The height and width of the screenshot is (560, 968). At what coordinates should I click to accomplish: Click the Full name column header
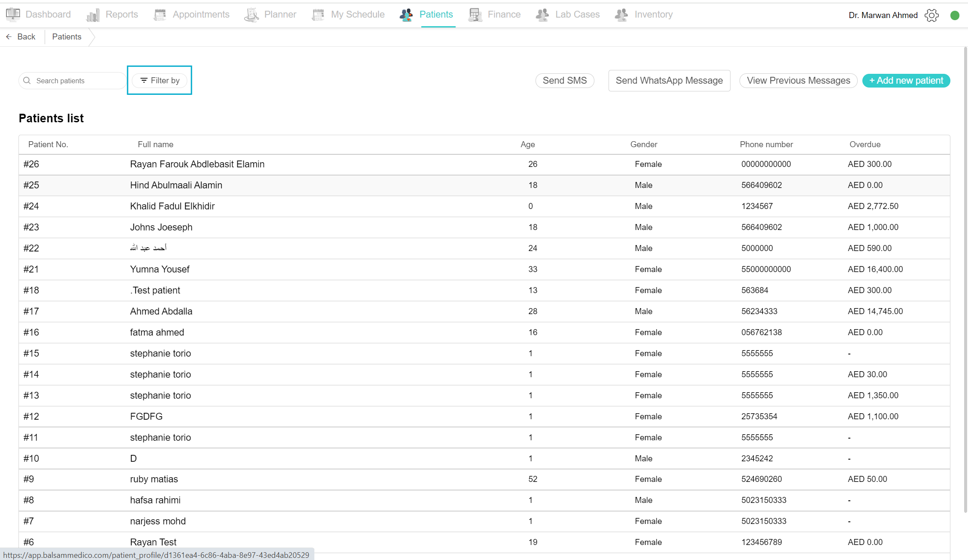tap(155, 145)
